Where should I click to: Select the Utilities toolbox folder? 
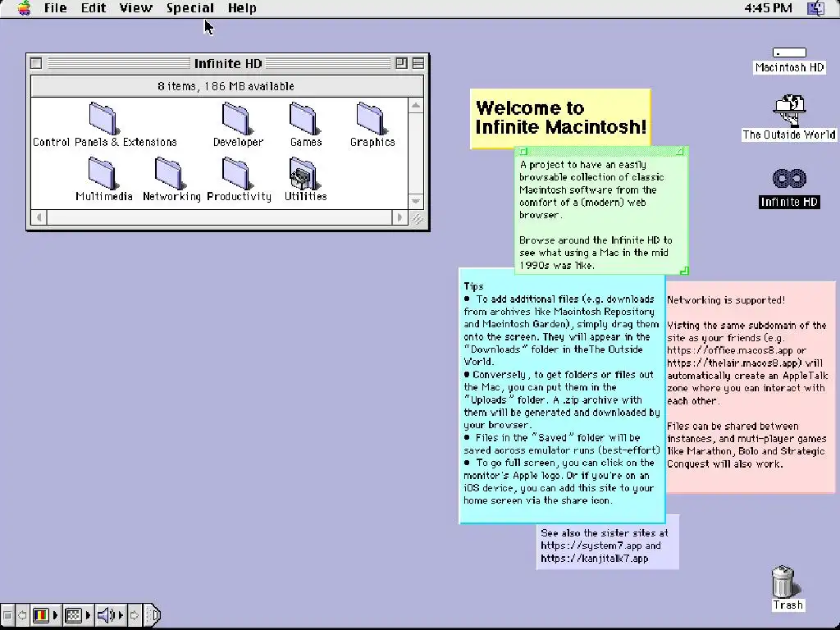(304, 173)
